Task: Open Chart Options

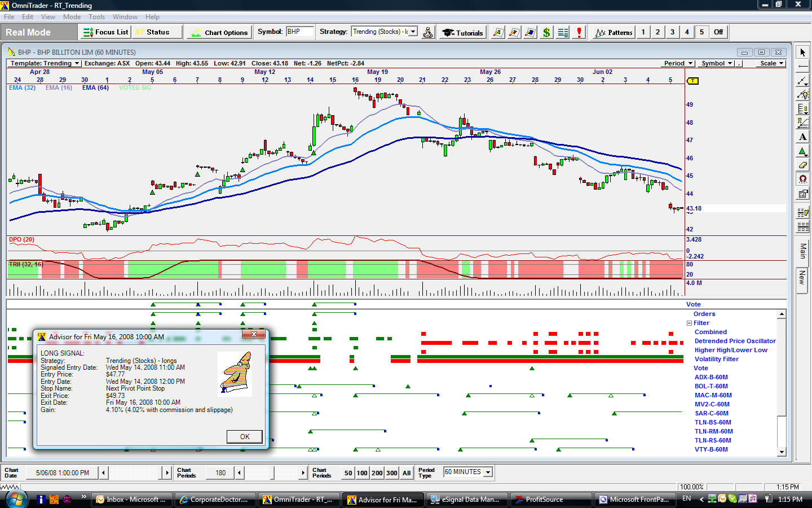Action: 219,32
